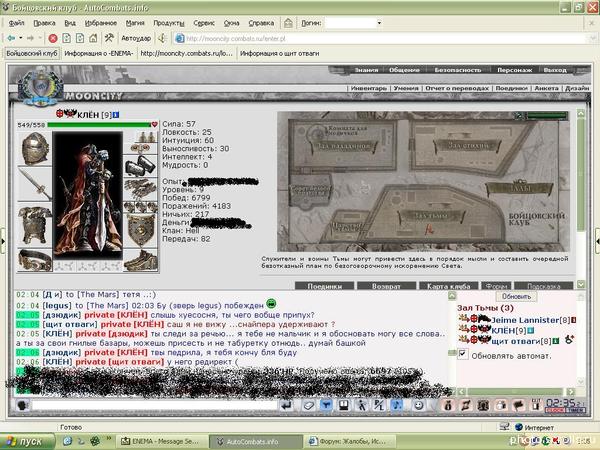Viewport: 600px width, 450px height.
Task: Click the shield equipment slot
Action: [x=141, y=230]
